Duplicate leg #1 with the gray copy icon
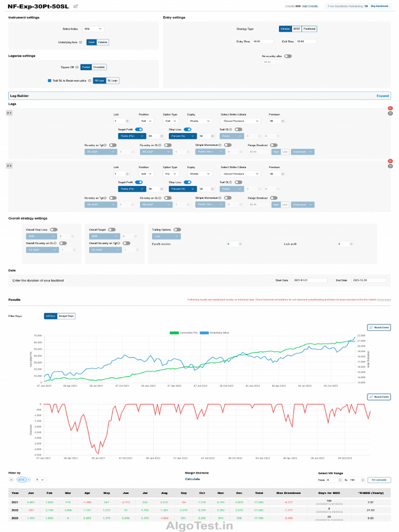Viewport: 399px width, 532px height. coord(390,113)
